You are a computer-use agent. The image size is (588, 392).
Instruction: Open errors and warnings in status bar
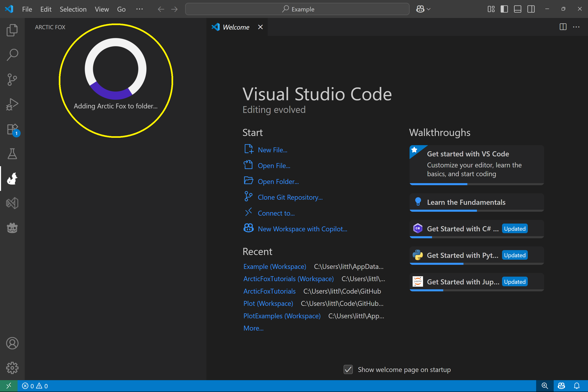click(35, 386)
